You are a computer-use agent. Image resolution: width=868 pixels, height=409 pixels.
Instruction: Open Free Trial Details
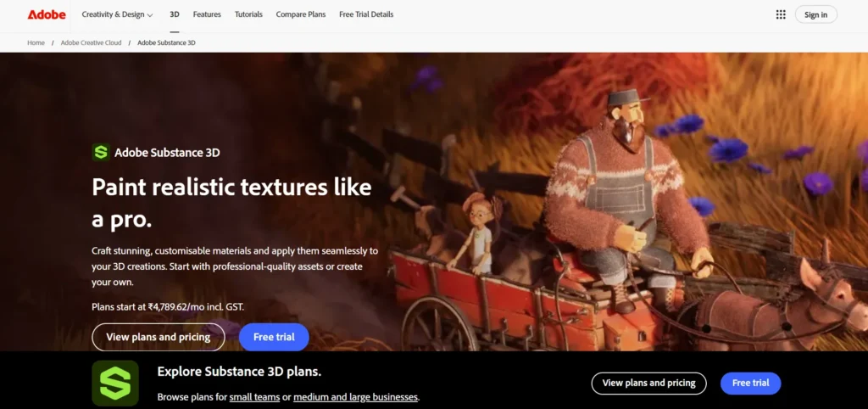366,14
